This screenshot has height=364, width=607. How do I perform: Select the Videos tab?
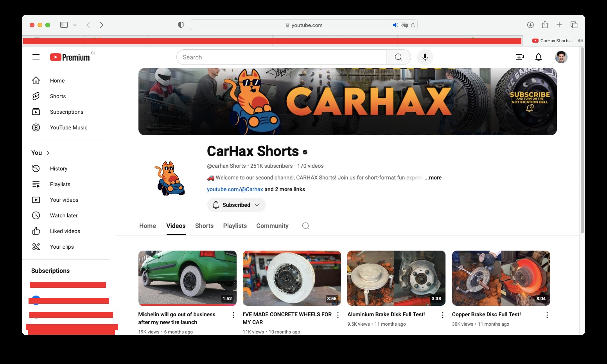(x=176, y=226)
